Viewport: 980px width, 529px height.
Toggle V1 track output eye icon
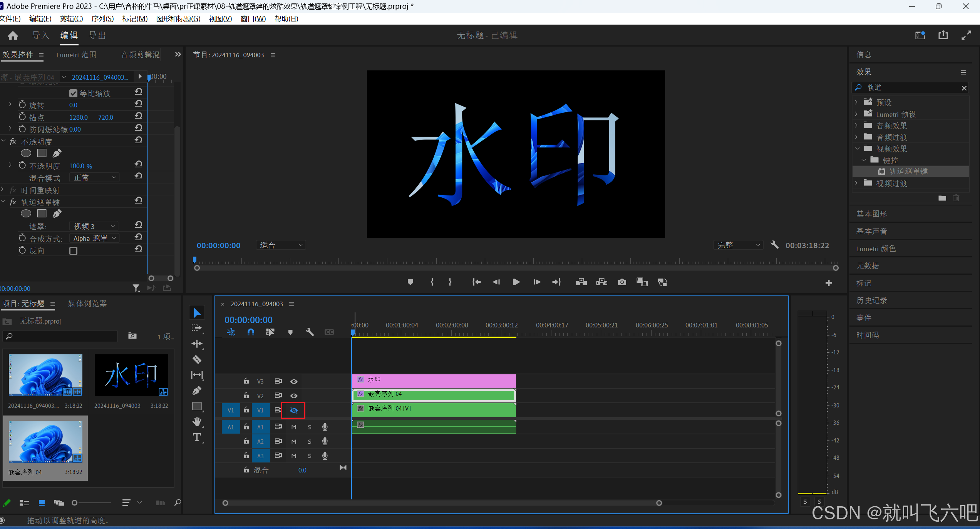coord(293,411)
